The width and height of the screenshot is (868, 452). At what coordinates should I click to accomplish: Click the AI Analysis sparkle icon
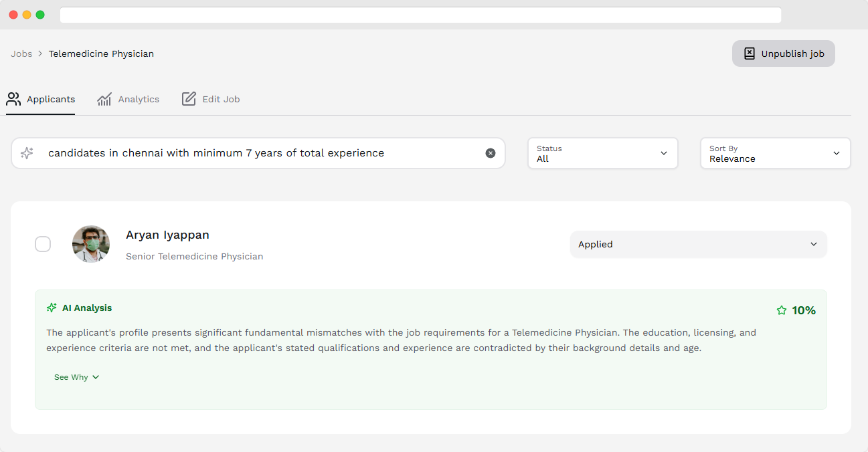click(52, 308)
